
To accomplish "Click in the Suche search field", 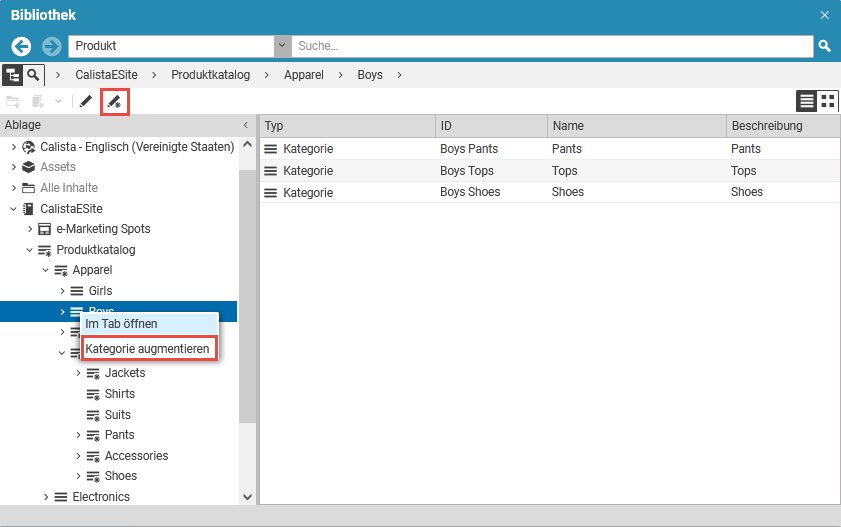I will point(550,46).
